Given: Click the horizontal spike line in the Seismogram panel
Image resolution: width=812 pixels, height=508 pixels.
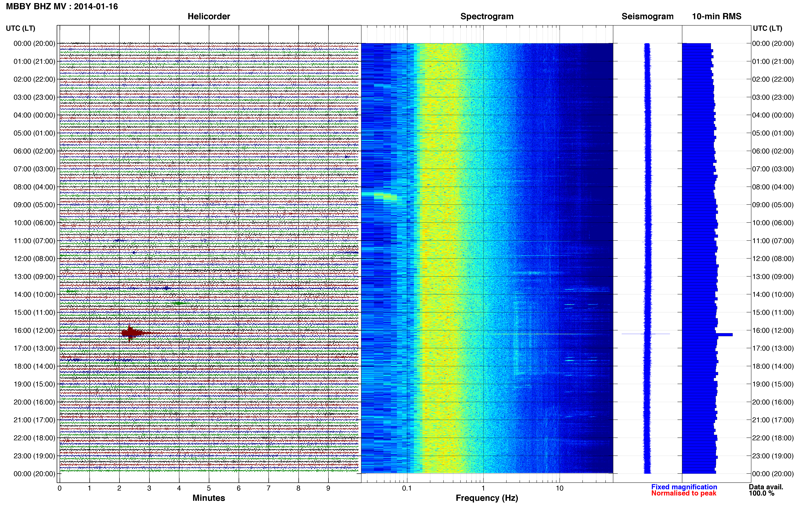Looking at the screenshot, I should (x=645, y=334).
